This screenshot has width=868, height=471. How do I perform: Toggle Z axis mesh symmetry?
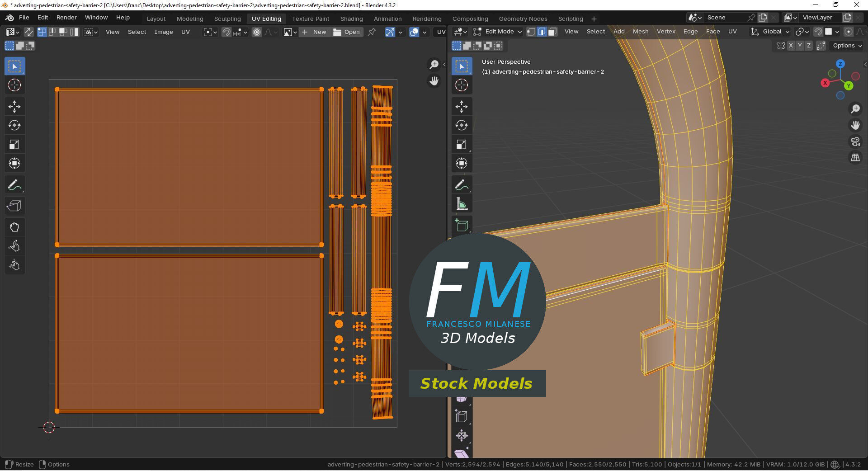(x=809, y=46)
